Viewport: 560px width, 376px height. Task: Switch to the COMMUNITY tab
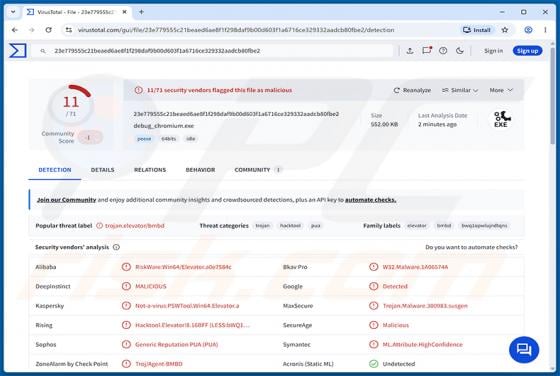[258, 170]
